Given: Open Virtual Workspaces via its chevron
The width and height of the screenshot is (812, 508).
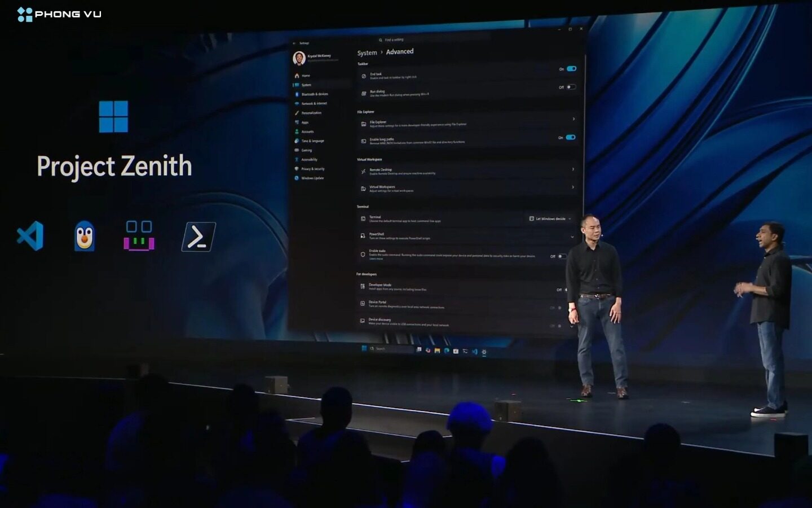Looking at the screenshot, I should click(x=573, y=187).
